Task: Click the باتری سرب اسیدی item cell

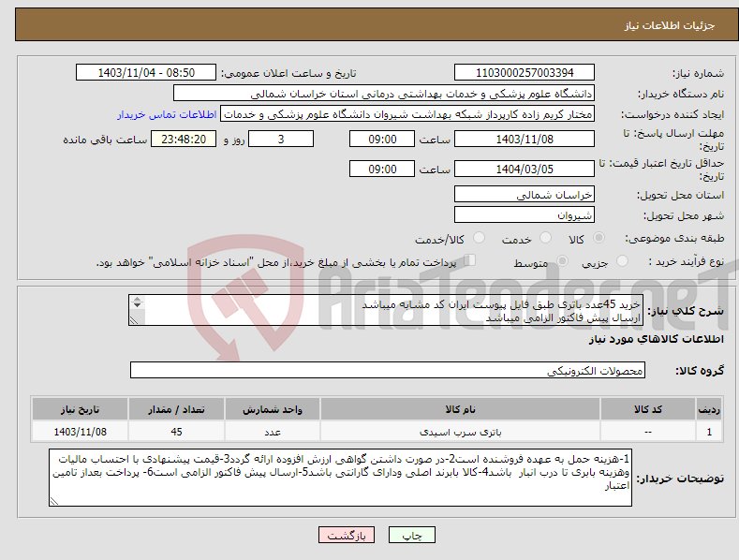Action: pos(461,432)
